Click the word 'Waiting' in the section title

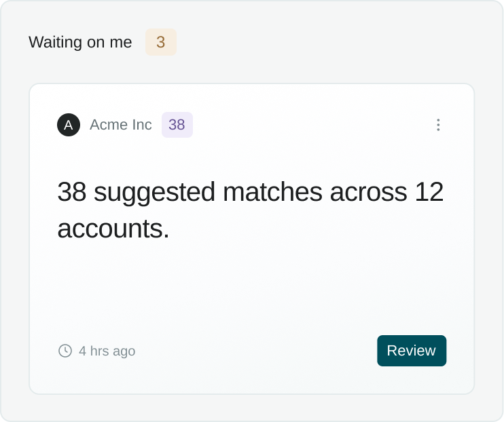click(55, 42)
